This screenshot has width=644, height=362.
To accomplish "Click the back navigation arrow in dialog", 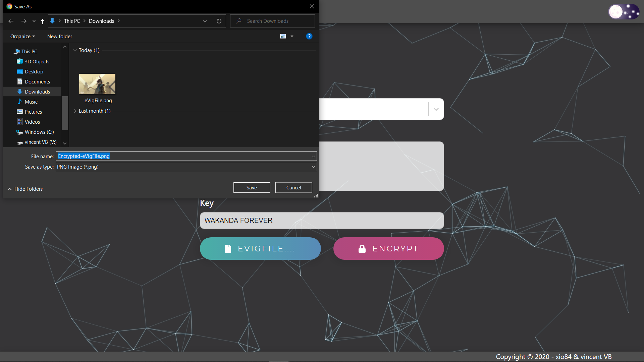I will click(11, 21).
